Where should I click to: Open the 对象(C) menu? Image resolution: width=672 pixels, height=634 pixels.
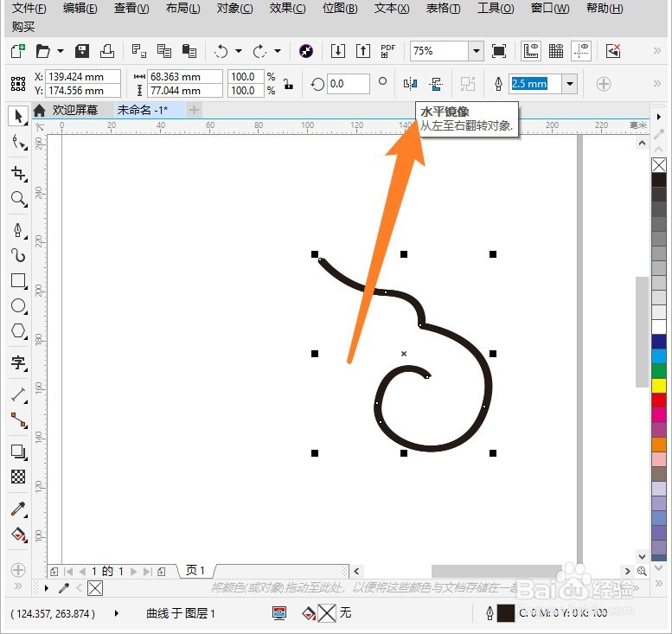(235, 8)
